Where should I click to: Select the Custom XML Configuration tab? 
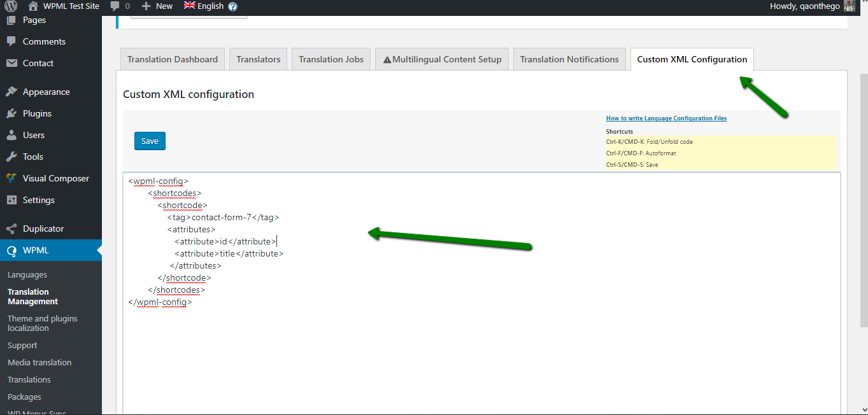(692, 59)
